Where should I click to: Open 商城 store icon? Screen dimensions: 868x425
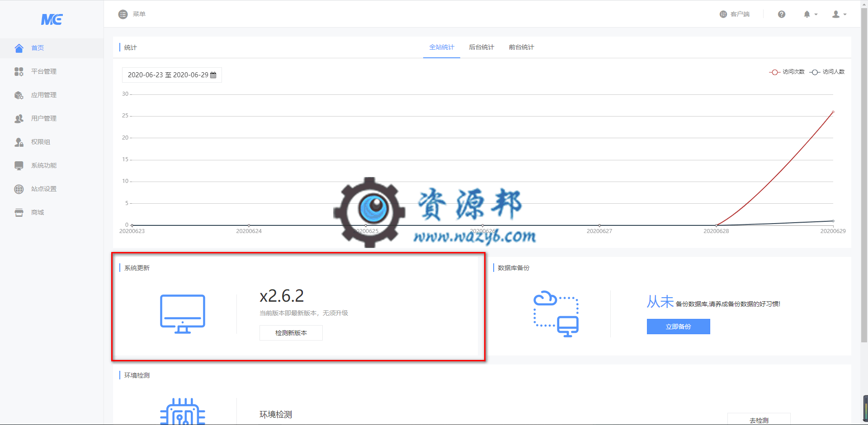coord(19,212)
